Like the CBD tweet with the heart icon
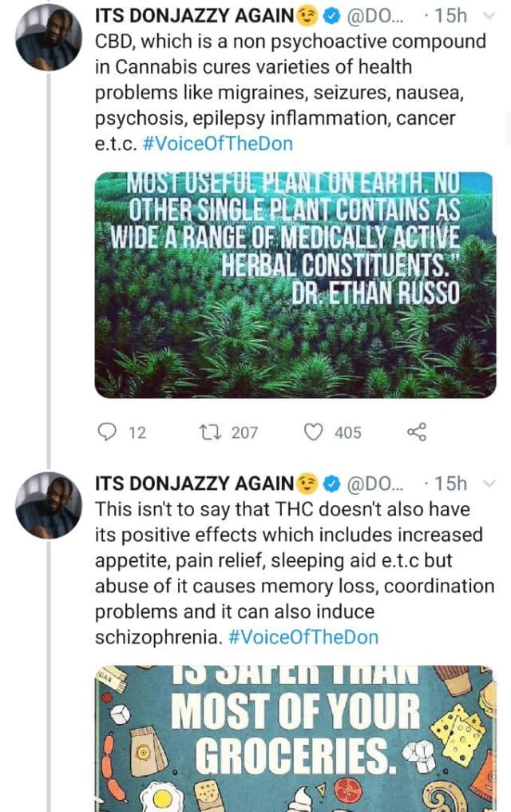 (x=315, y=432)
